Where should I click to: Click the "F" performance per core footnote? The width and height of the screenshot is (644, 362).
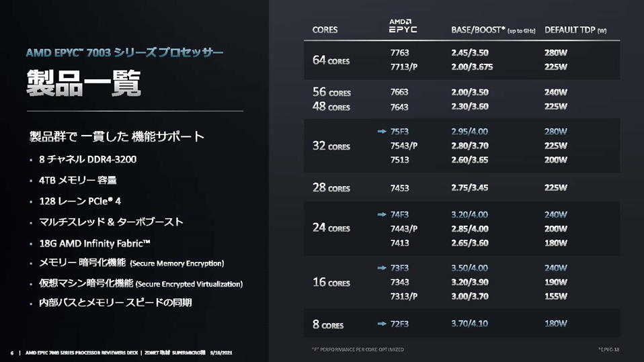[354, 350]
